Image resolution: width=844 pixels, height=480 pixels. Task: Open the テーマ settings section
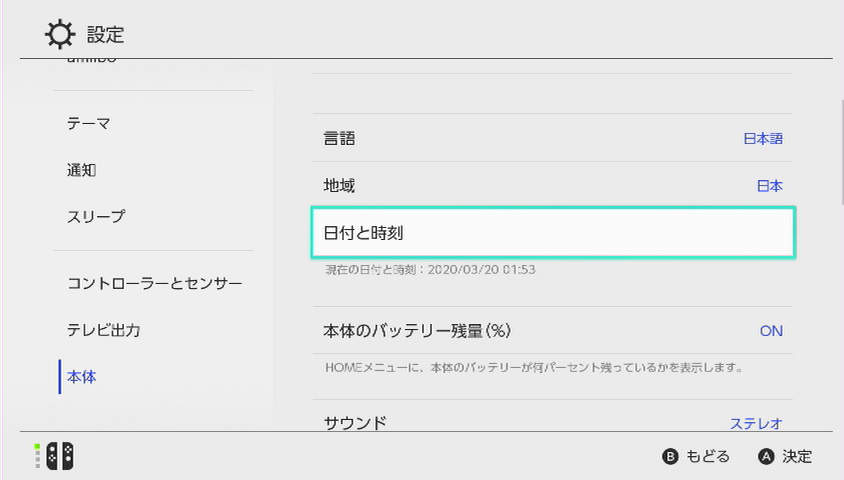[88, 123]
